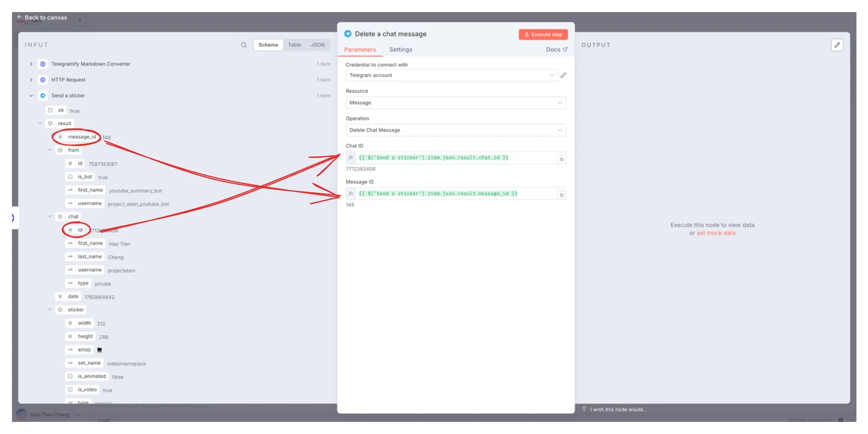Image resolution: width=868 pixels, height=434 pixels.
Task: Click the set mock data link
Action: click(x=716, y=233)
